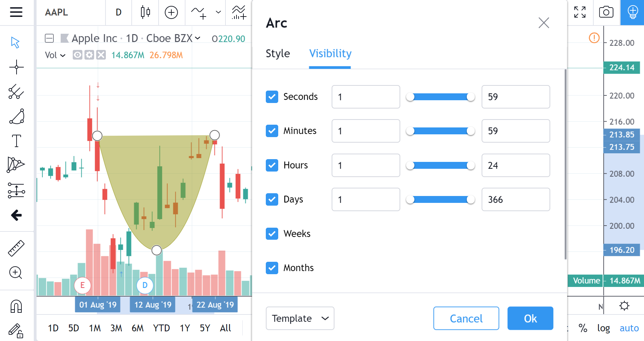644x341 pixels.
Task: Select the YTD timeframe
Action: point(161,328)
